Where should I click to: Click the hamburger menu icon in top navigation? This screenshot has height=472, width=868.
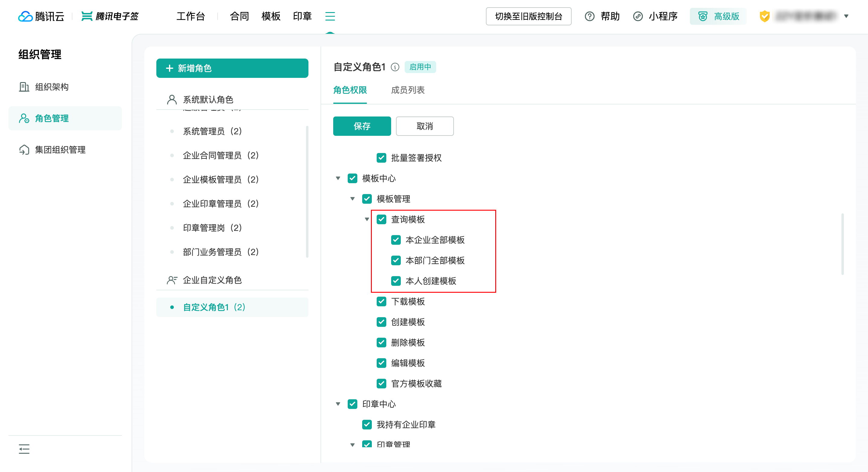pyautogui.click(x=330, y=16)
